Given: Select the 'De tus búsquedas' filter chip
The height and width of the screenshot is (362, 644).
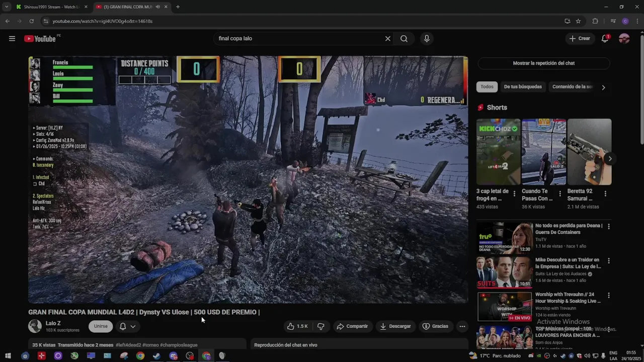Looking at the screenshot, I should click(x=523, y=86).
